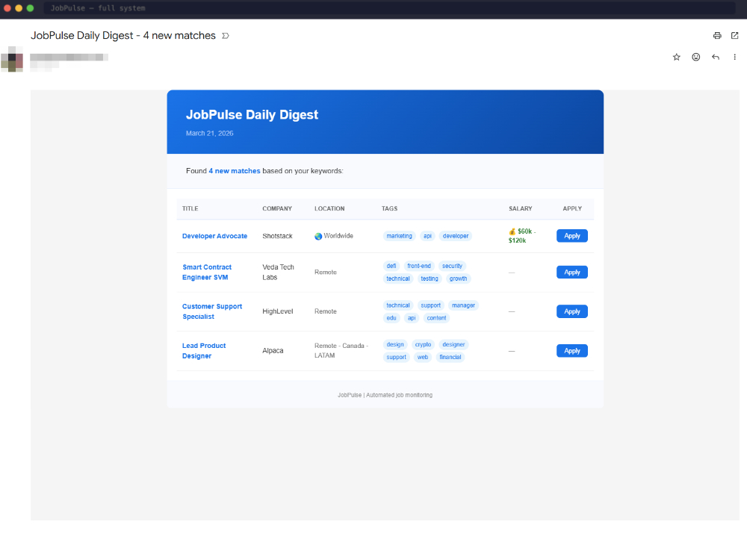The image size is (747, 560).
Task: Open the three-dot More options menu
Action: click(x=734, y=57)
